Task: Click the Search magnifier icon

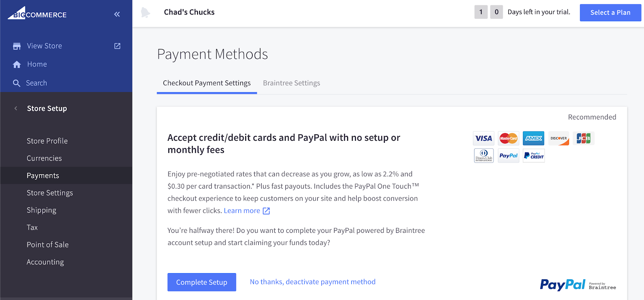Action: point(17,83)
